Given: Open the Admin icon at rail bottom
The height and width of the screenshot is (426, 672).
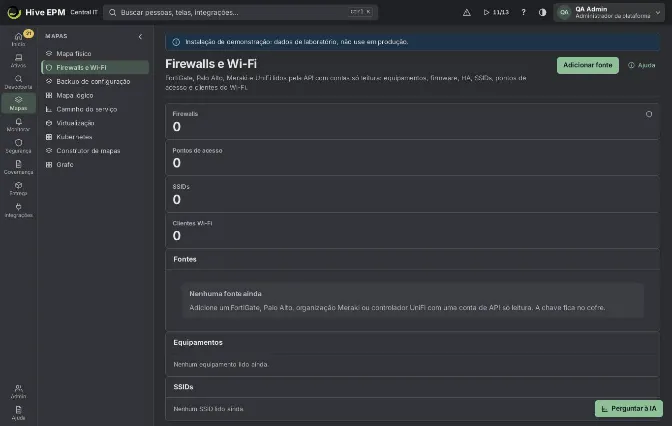Looking at the screenshot, I should (x=18, y=392).
